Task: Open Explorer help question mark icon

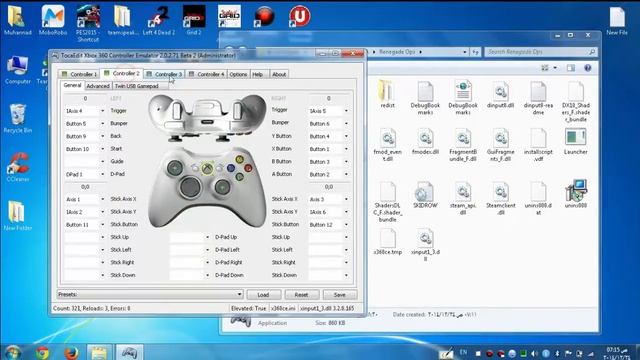Action: (587, 68)
